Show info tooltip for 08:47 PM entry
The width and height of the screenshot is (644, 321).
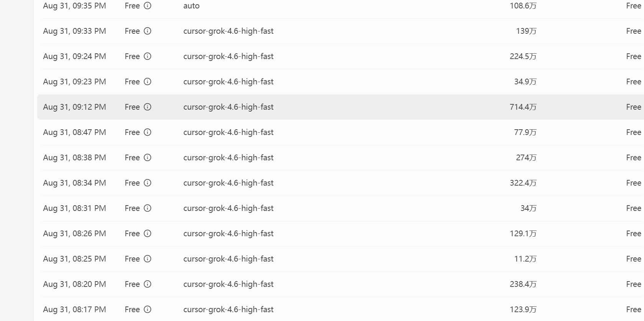147,132
